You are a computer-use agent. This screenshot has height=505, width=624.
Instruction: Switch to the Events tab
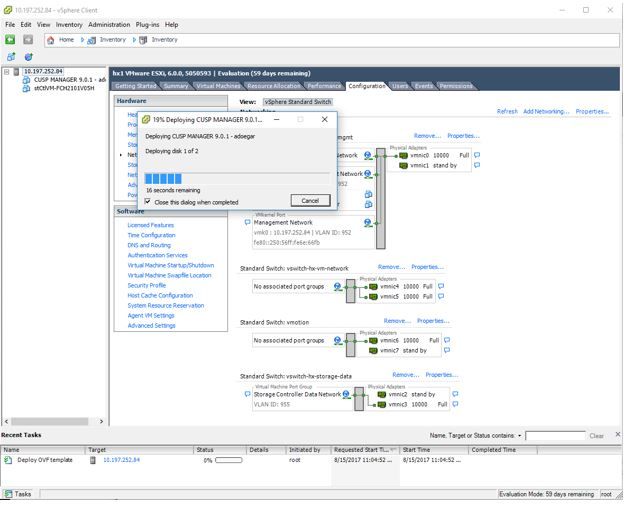424,86
